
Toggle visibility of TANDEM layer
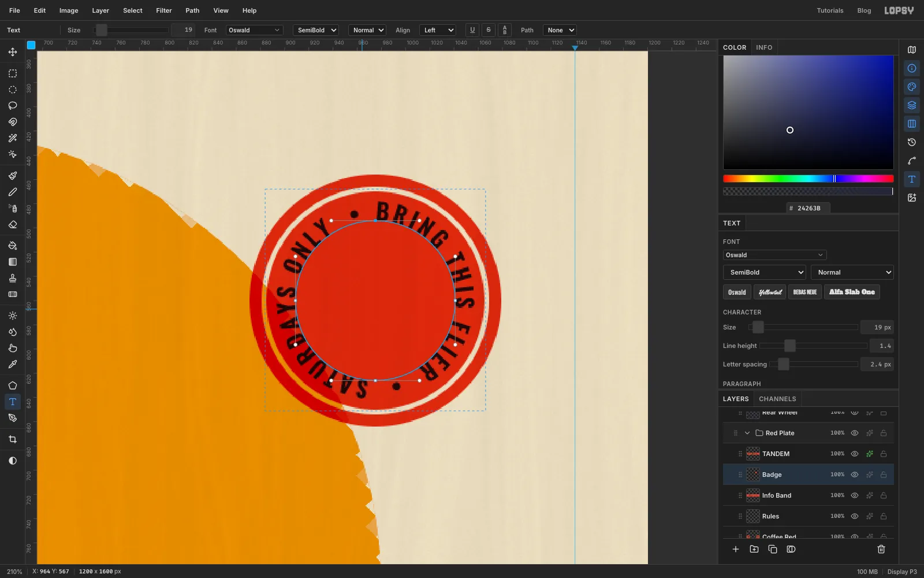[x=855, y=454]
